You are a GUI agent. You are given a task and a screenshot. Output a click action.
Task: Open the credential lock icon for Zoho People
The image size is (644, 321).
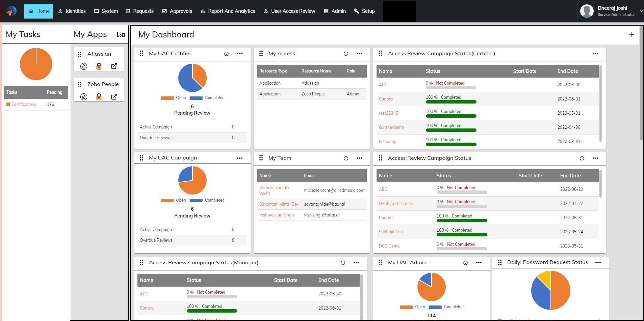coord(84,96)
